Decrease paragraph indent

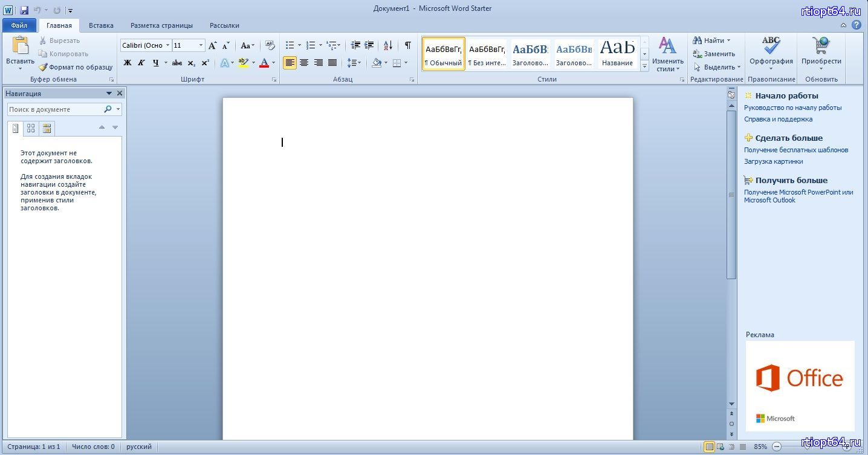click(x=355, y=45)
